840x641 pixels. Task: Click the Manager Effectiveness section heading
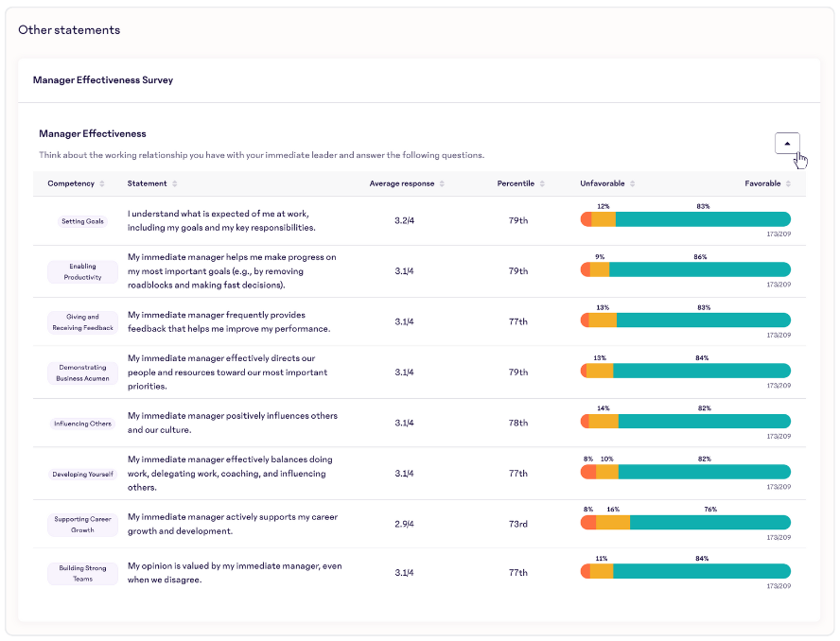(92, 134)
